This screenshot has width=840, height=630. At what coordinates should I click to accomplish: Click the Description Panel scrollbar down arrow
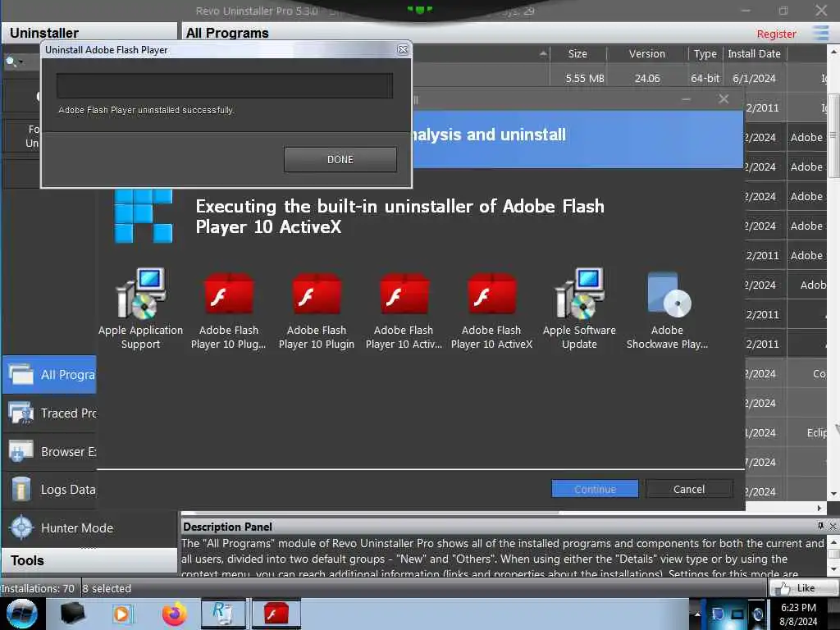(x=833, y=568)
